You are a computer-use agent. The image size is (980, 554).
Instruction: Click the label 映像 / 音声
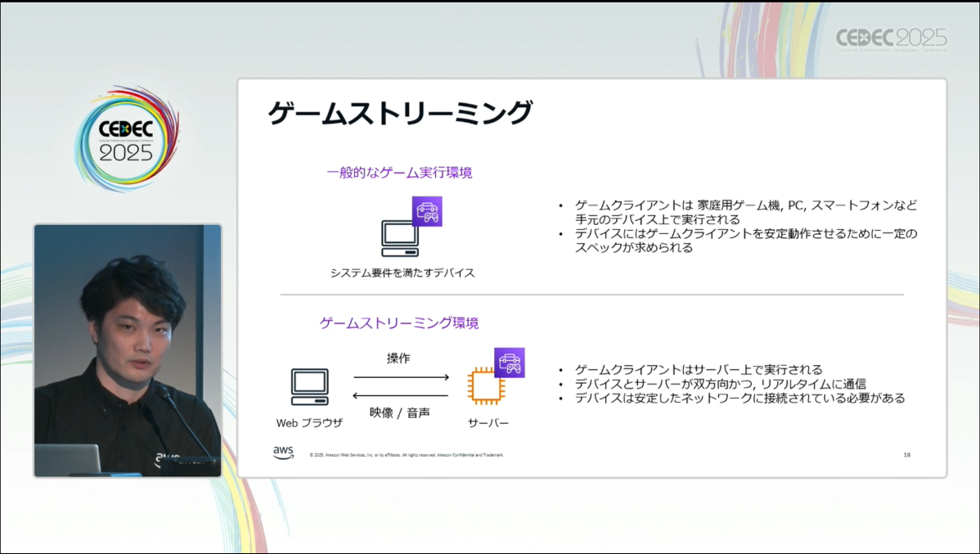(x=399, y=412)
